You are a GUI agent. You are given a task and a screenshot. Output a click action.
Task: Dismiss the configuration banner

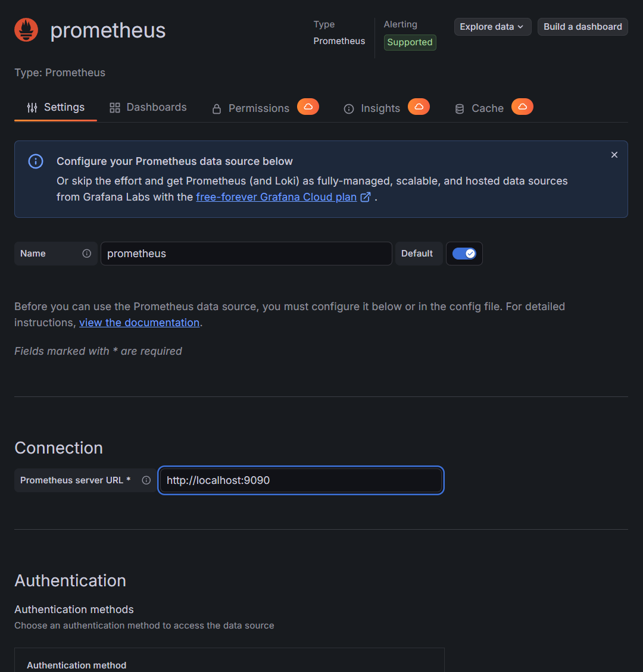pos(614,154)
